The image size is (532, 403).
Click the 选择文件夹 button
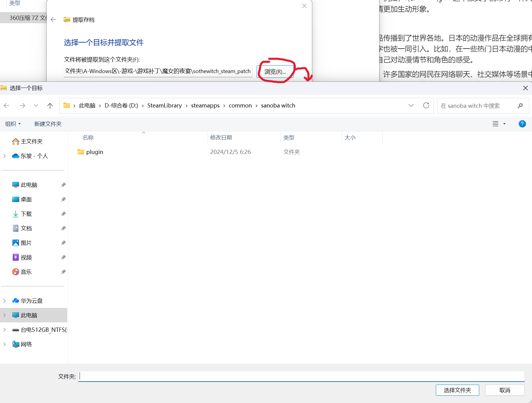click(457, 390)
